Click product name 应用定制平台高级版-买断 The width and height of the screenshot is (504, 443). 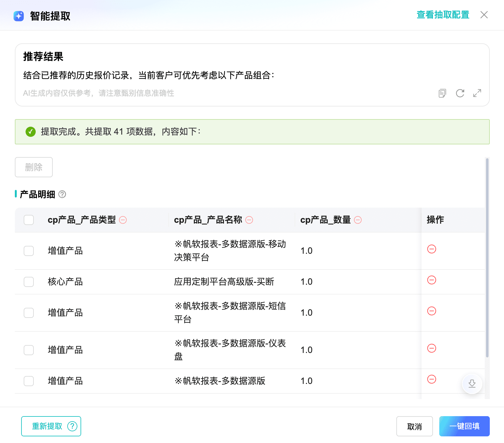tap(224, 282)
